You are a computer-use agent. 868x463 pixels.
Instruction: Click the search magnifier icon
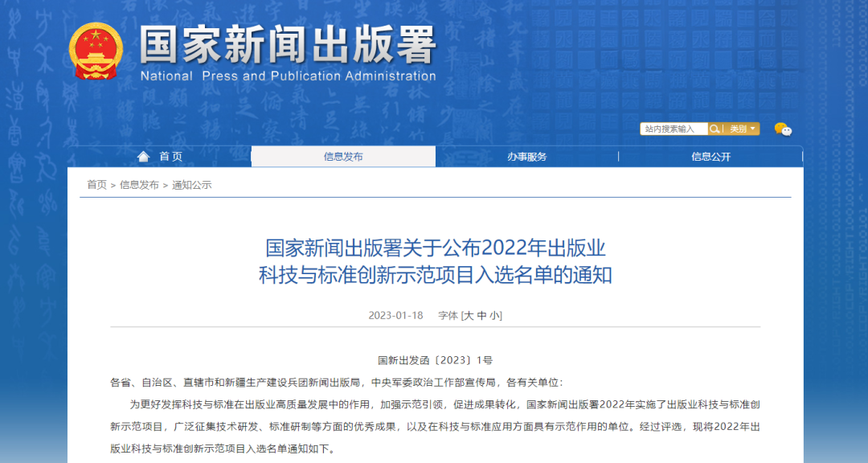pos(714,129)
